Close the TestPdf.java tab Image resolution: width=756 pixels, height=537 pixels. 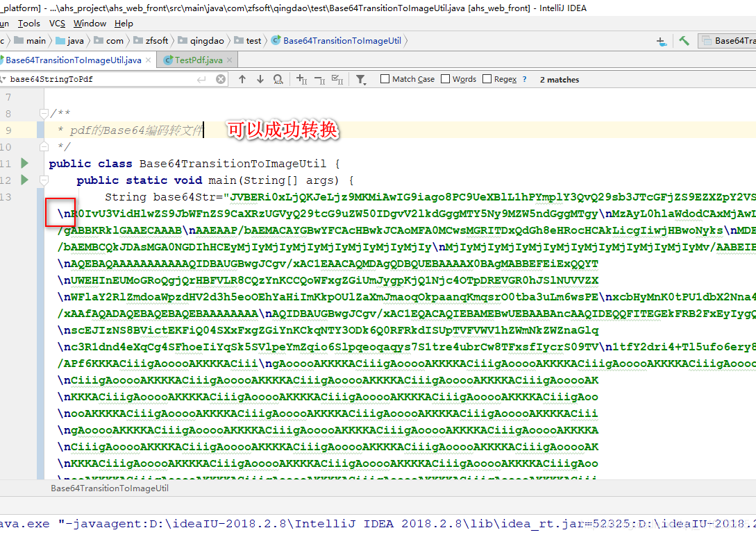(230, 60)
